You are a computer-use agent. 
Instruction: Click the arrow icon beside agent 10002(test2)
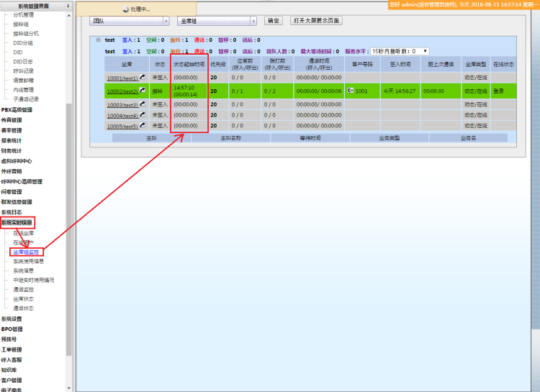(143, 91)
